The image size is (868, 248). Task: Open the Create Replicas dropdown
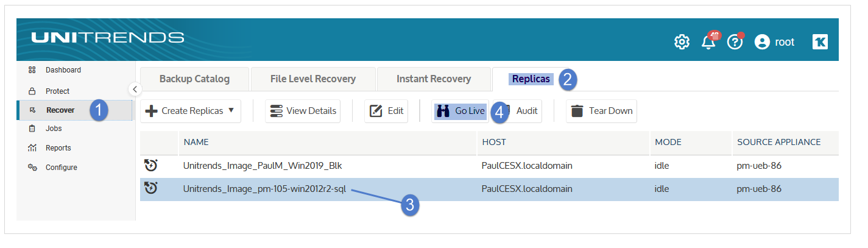[x=191, y=111]
